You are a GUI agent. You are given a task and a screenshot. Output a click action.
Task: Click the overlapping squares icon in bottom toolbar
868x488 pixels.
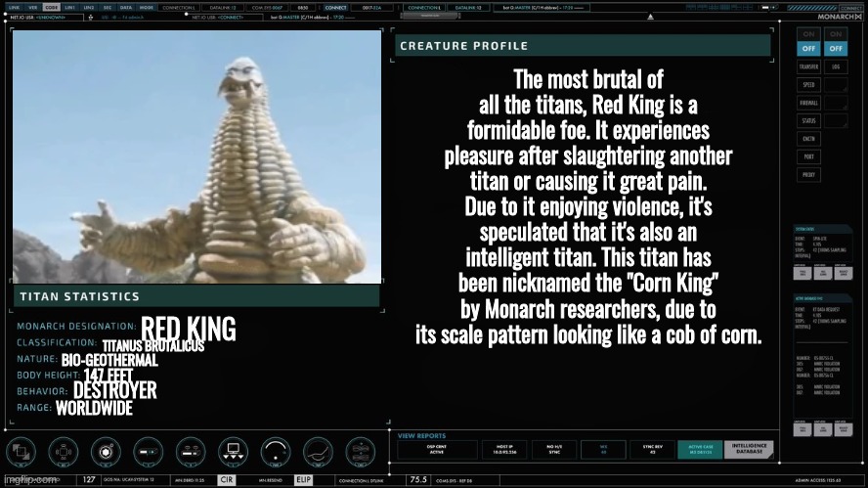point(22,452)
